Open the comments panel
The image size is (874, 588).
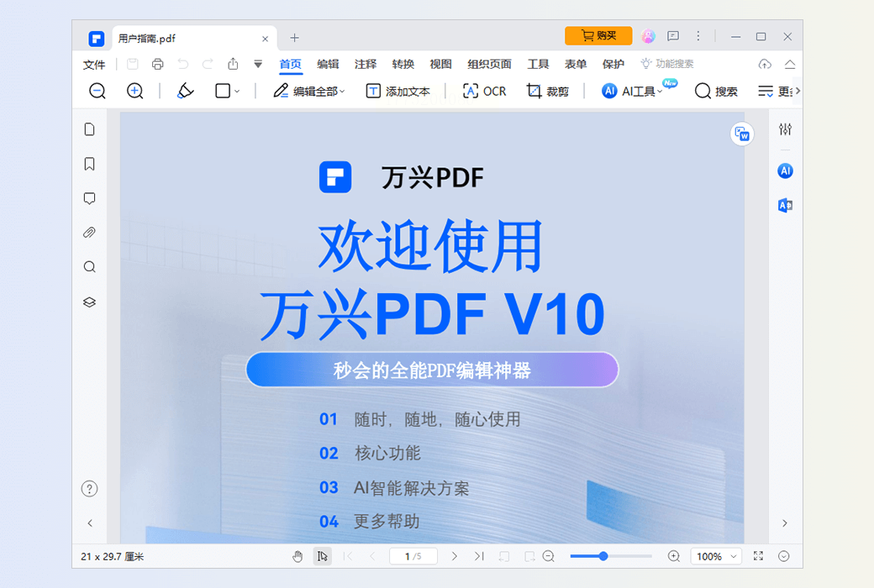point(89,198)
